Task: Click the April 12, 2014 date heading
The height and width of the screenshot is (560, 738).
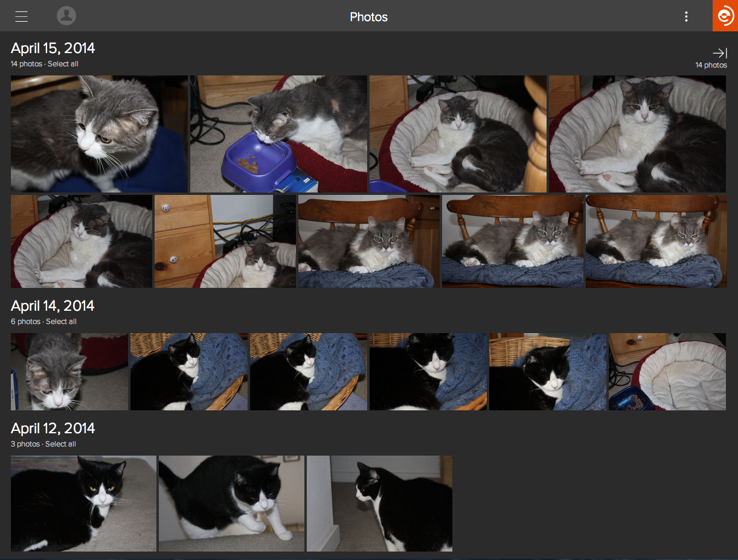Action: click(x=53, y=428)
